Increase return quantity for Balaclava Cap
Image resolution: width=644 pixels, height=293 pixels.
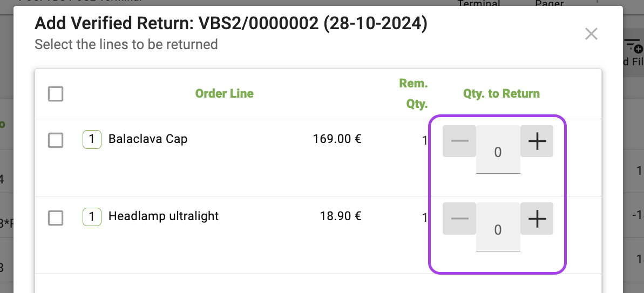pyautogui.click(x=537, y=141)
